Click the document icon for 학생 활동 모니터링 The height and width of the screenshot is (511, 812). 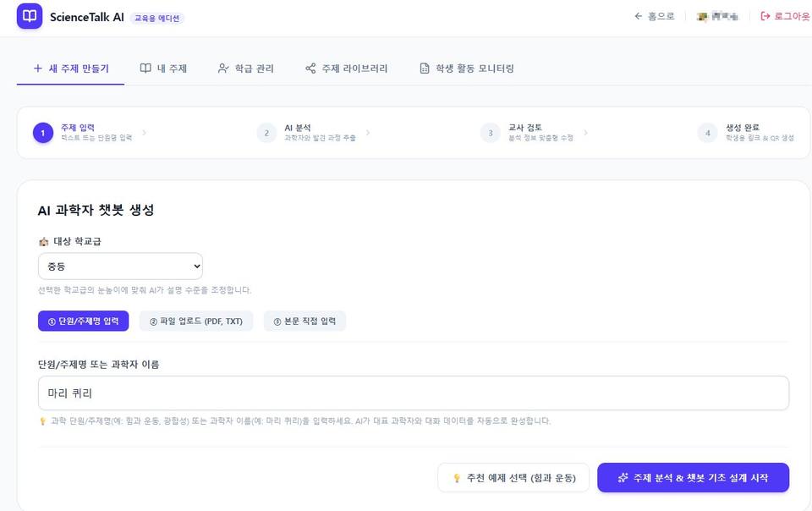click(424, 69)
